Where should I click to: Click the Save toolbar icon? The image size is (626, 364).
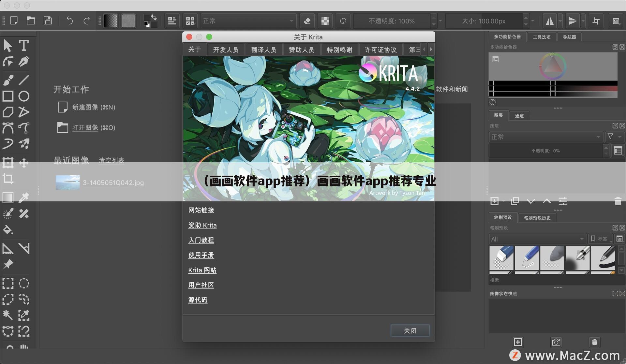tap(48, 21)
